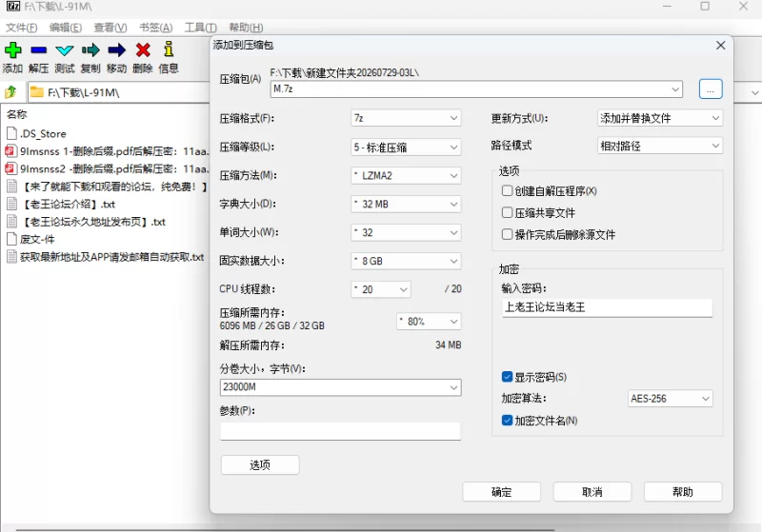Image resolution: width=762 pixels, height=532 pixels.
Task: Click the 取消 button
Action: 592,492
